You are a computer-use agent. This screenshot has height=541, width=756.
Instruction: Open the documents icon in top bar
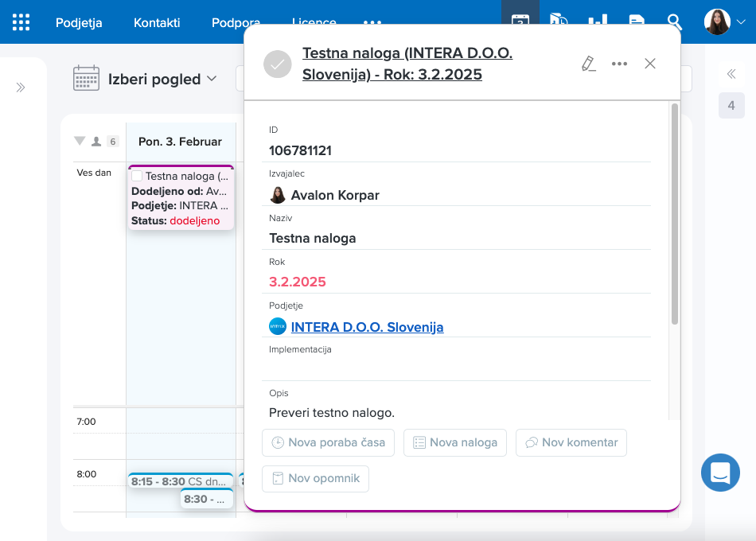636,21
